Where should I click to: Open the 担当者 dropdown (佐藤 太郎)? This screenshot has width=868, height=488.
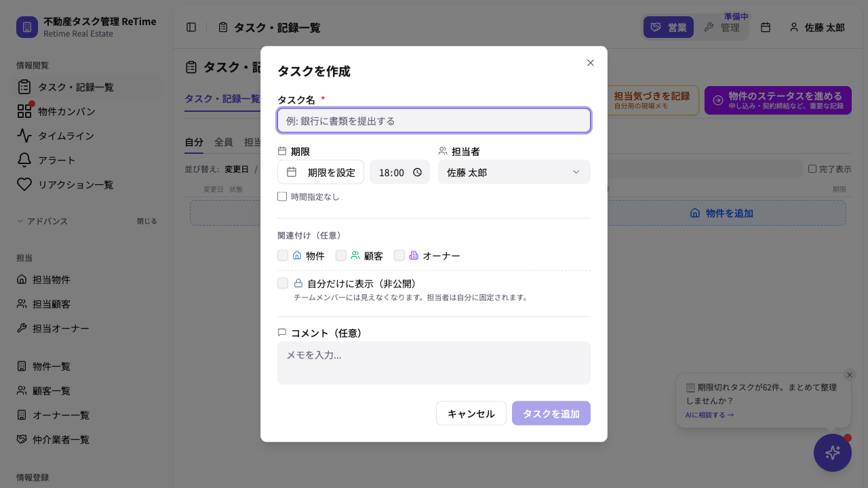pyautogui.click(x=514, y=172)
